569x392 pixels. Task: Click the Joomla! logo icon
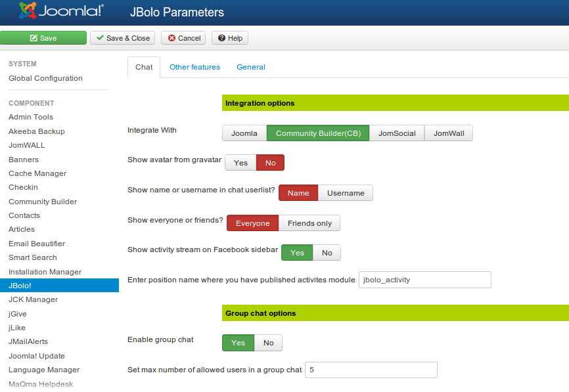28,12
